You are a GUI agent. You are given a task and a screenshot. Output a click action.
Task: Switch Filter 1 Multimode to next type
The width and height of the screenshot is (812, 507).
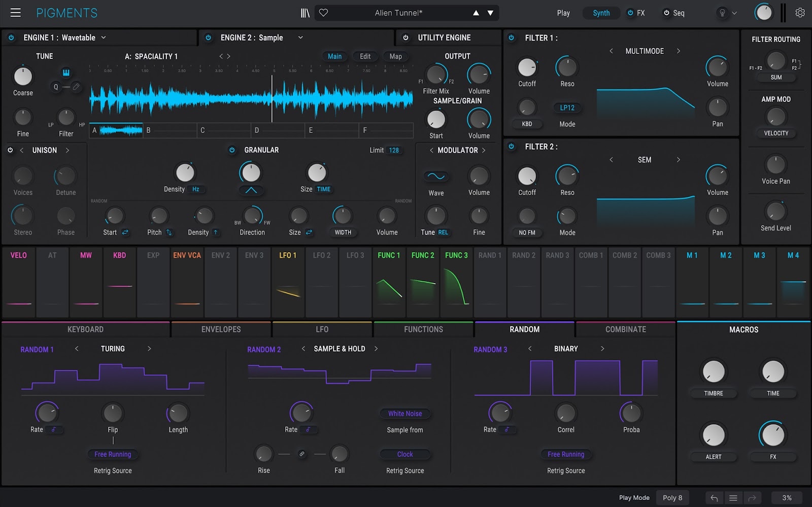[679, 51]
